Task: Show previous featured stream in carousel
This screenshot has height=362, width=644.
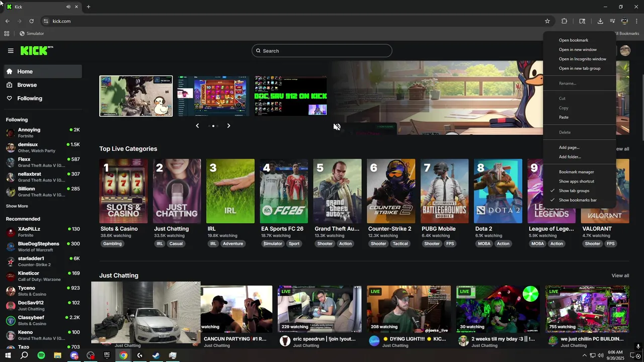Action: [197, 126]
